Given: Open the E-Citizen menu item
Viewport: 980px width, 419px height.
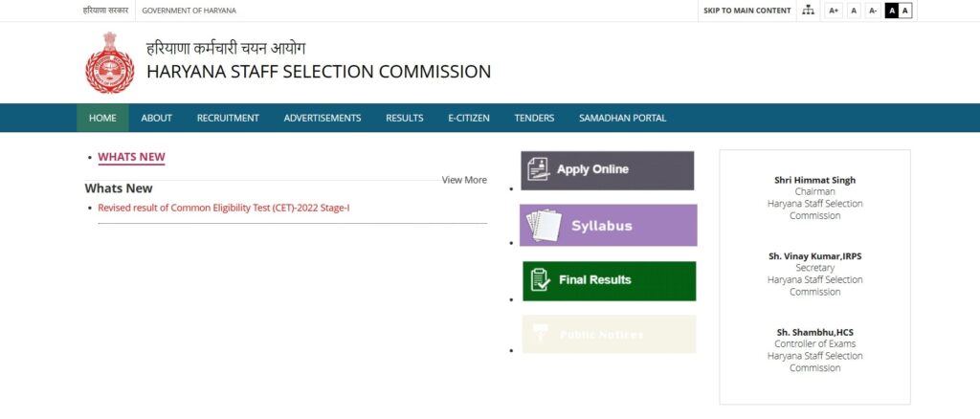Looking at the screenshot, I should click(469, 118).
